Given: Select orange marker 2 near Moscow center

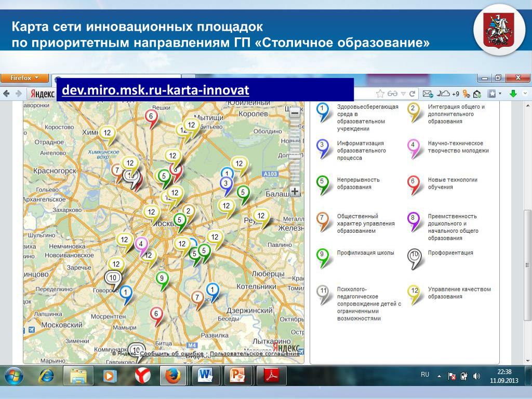Looking at the screenshot, I should (x=189, y=211).
